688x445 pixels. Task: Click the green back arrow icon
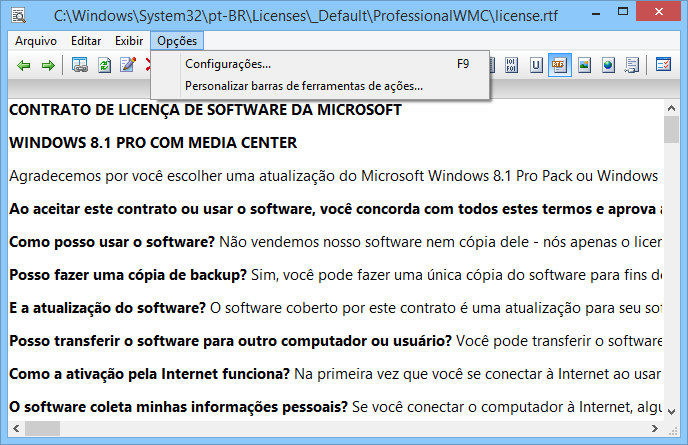click(24, 65)
